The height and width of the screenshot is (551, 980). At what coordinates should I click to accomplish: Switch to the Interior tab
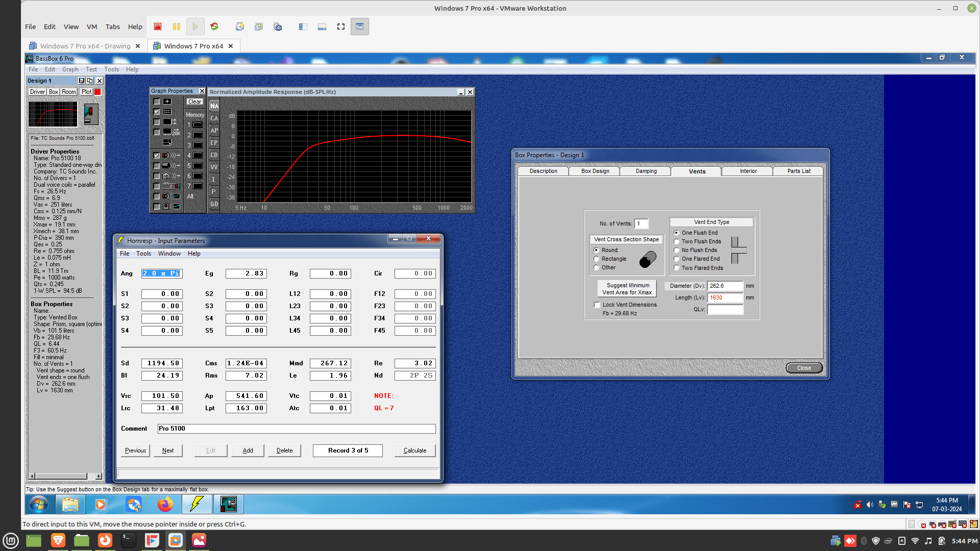[748, 171]
